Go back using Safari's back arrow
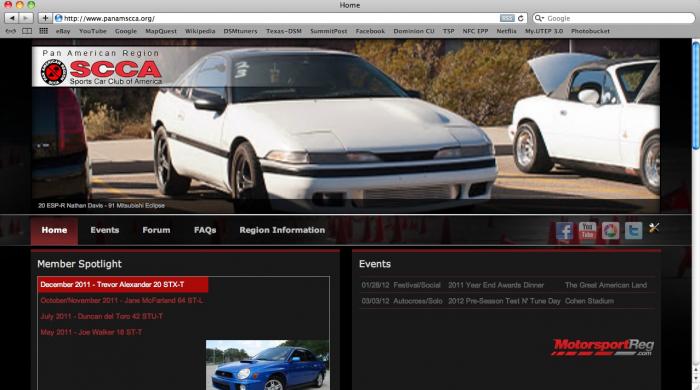Screen dimensions: 700x390 [x=12, y=18]
